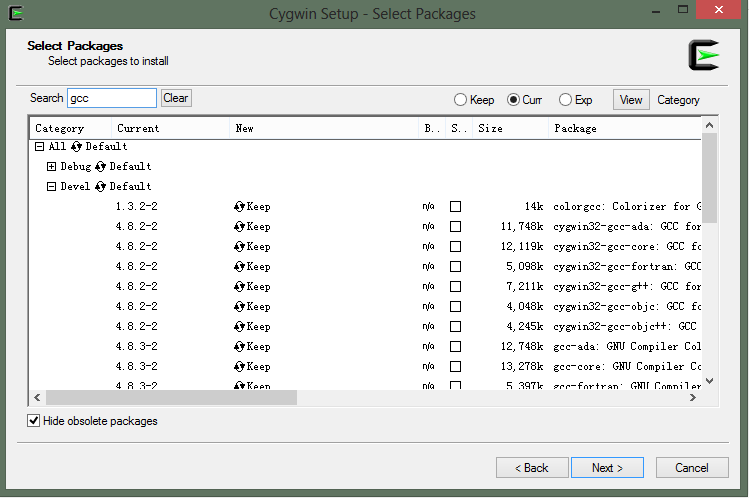Click the Size column header
The height and width of the screenshot is (498, 749).
pos(510,128)
